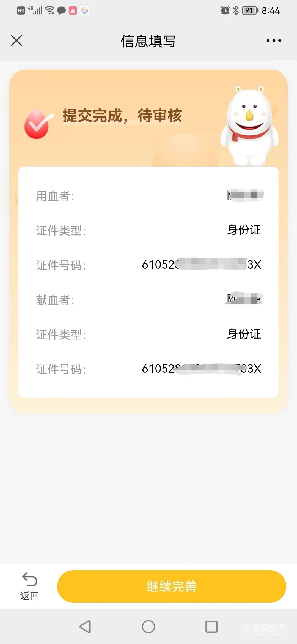Tap the battery indicator showing 91
The width and height of the screenshot is (297, 644).
tap(250, 10)
